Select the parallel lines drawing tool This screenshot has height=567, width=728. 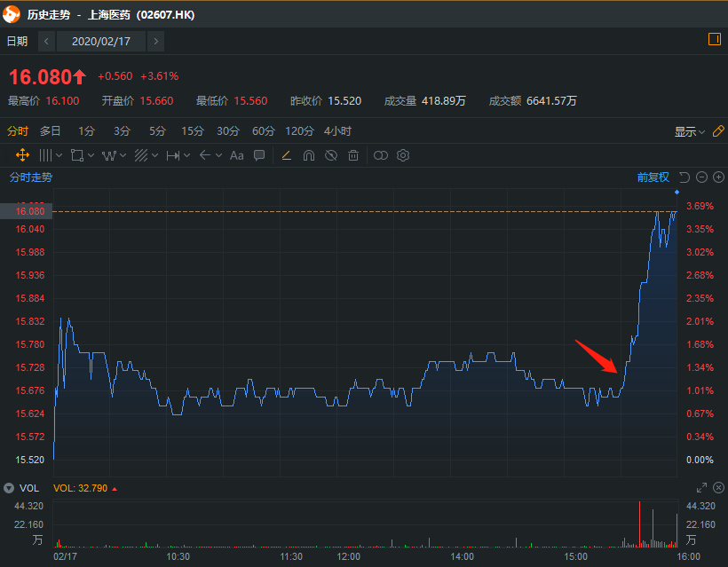pyautogui.click(x=45, y=155)
